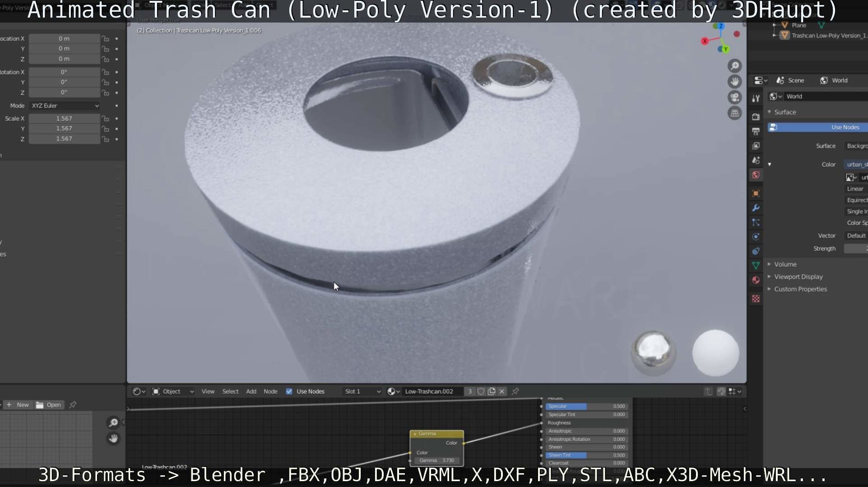Click the material user count 3 button
Image resolution: width=868 pixels, height=487 pixels.
(x=469, y=391)
